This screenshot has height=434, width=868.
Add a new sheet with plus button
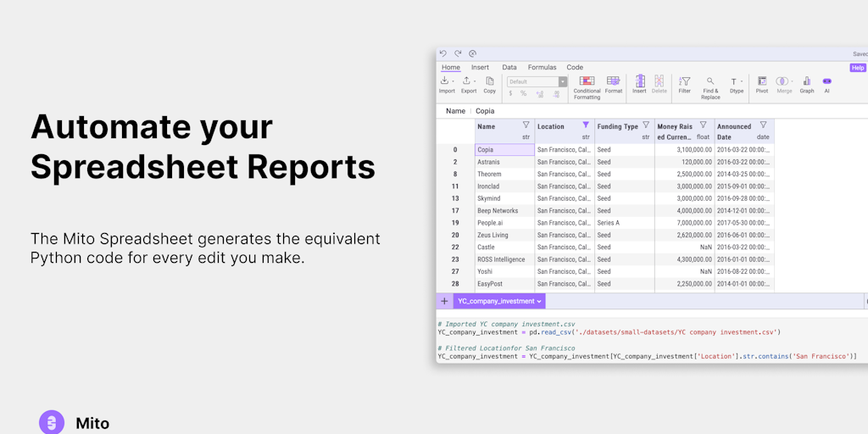[444, 301]
